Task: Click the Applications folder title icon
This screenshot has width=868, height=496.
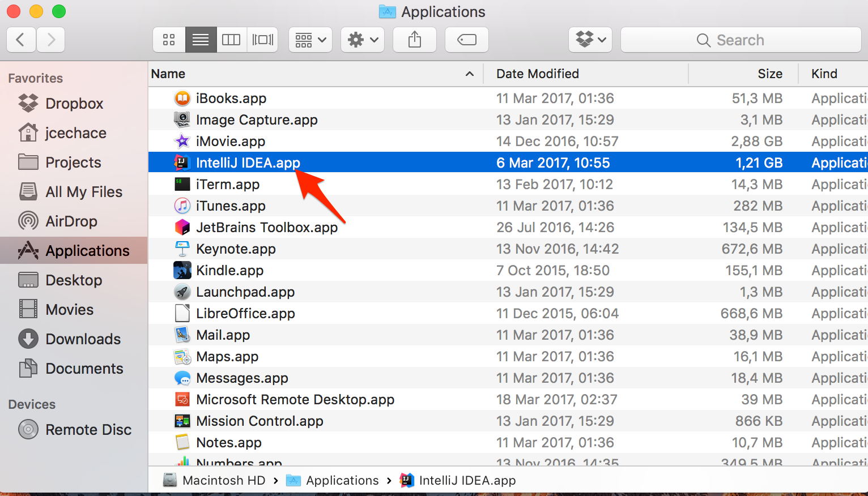Action: tap(388, 11)
